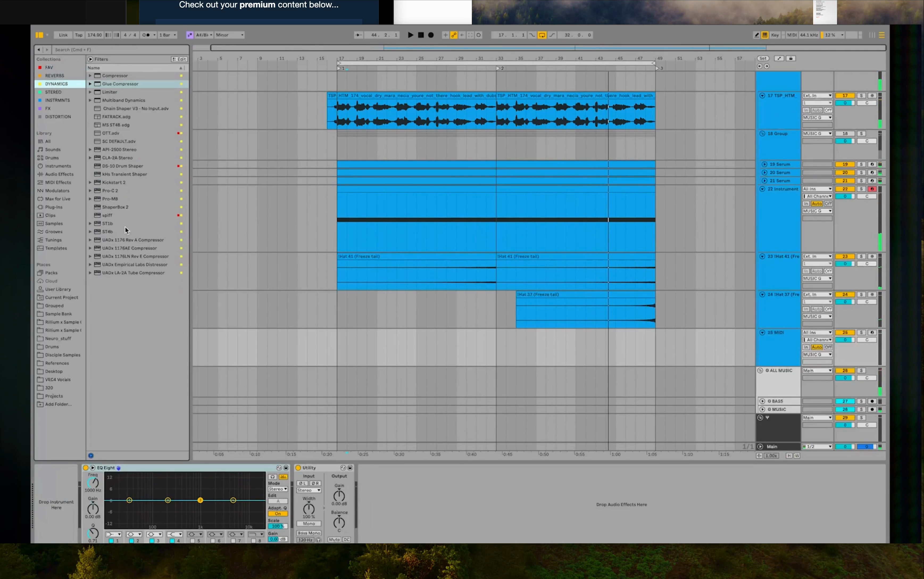Open the root note A#/Bb dropdown
Viewport: 924px width, 579px height.
click(204, 35)
